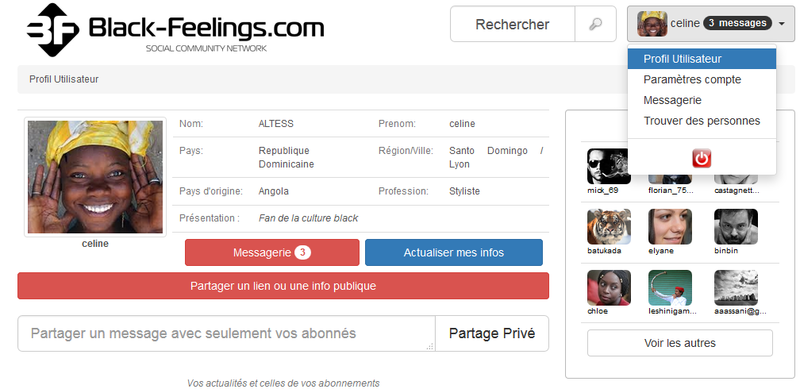Click Actualiser mes infos button
The image size is (800, 389).
click(454, 253)
